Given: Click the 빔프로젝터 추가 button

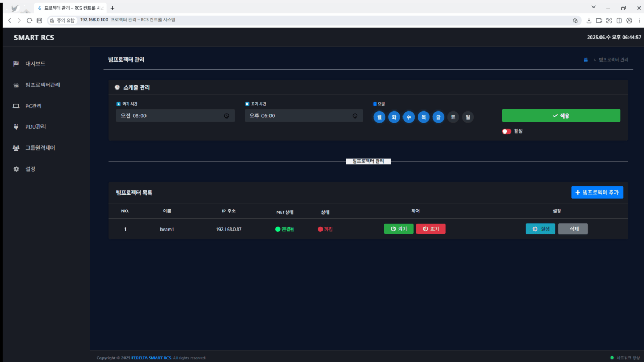Looking at the screenshot, I should [597, 193].
